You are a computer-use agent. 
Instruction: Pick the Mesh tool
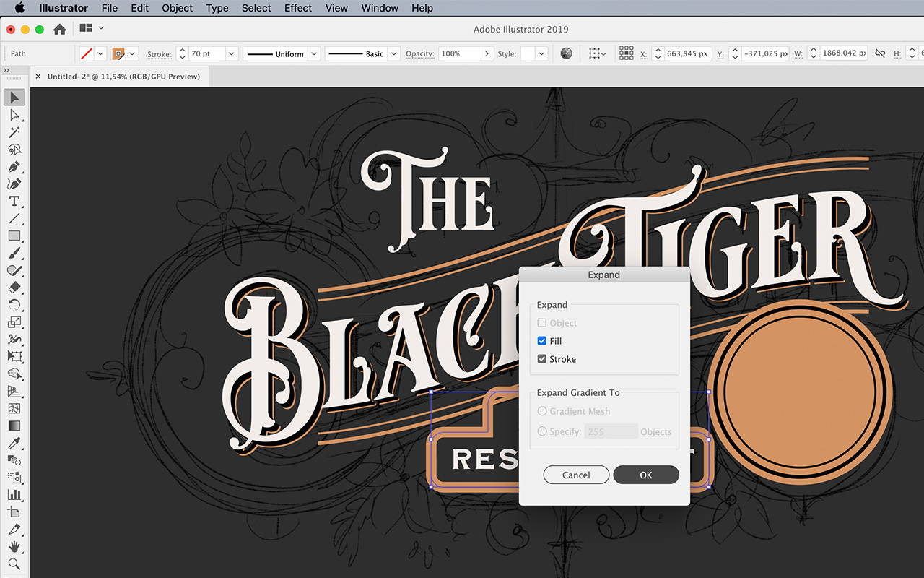pyautogui.click(x=14, y=409)
